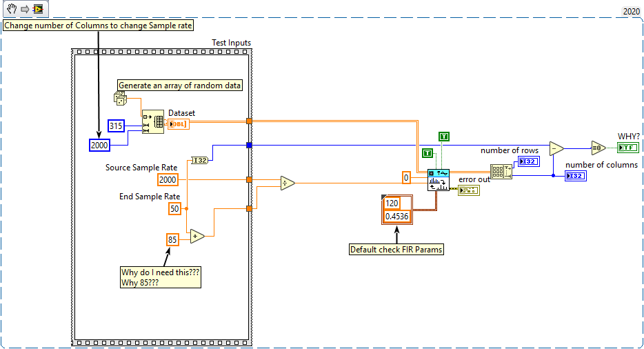Click the Dataset DBL array indicator terminal
Viewport: 644px width, 349px height.
178,124
